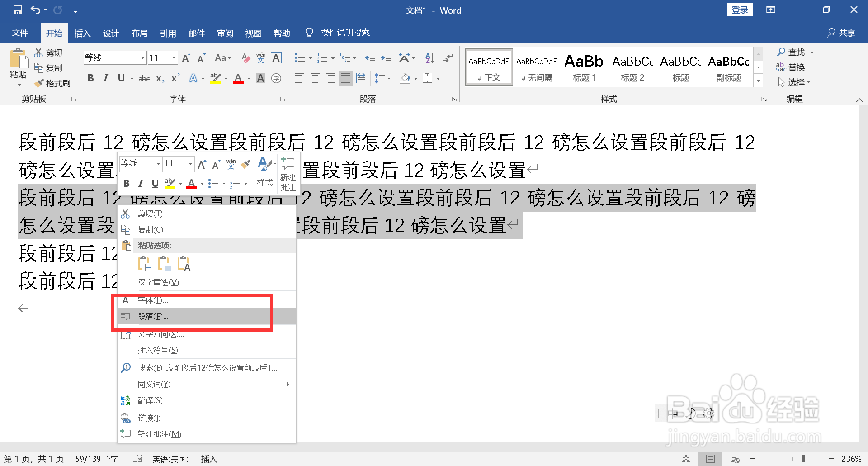Click the 共享 share button

(841, 33)
